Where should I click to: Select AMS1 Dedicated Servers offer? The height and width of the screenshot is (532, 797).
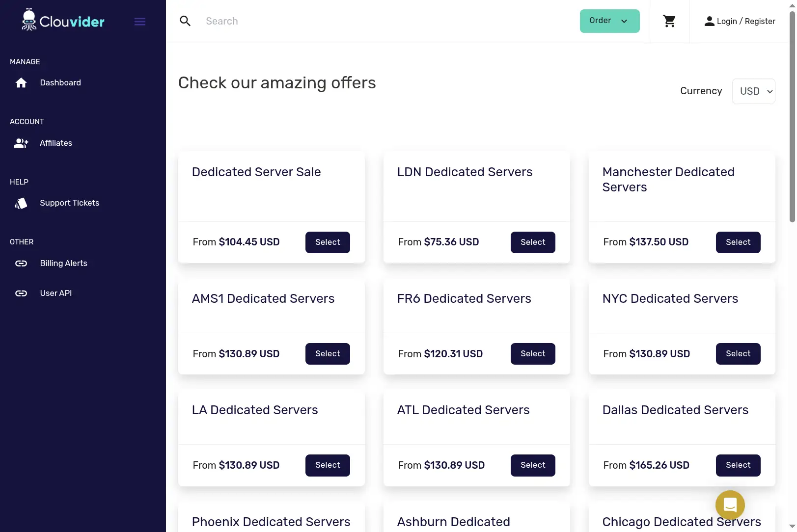[328, 354]
